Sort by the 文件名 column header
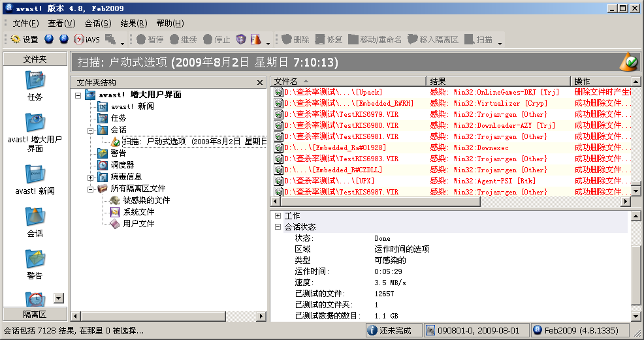This screenshot has width=644, height=340. point(348,81)
